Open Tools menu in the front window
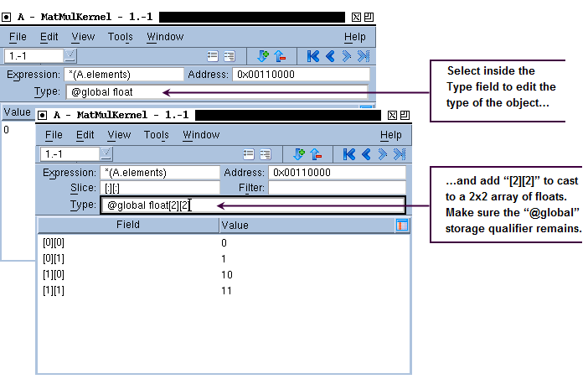Viewport: 588px width, 379px height. coord(156,135)
